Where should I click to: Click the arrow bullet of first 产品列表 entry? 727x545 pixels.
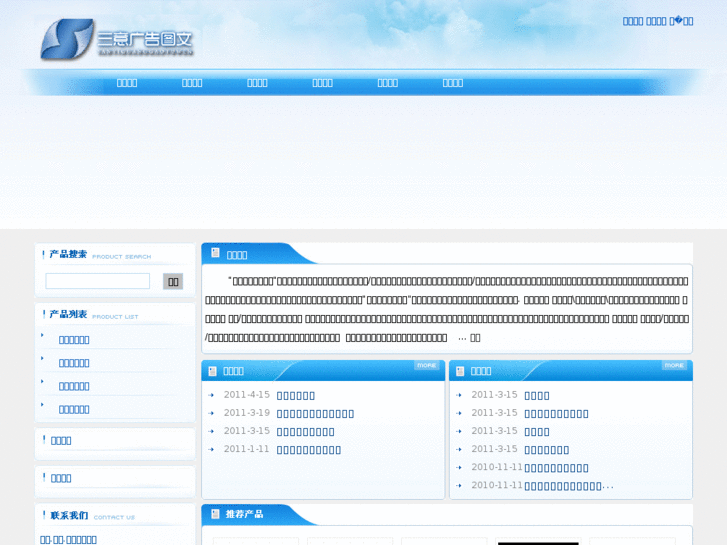[x=42, y=335]
